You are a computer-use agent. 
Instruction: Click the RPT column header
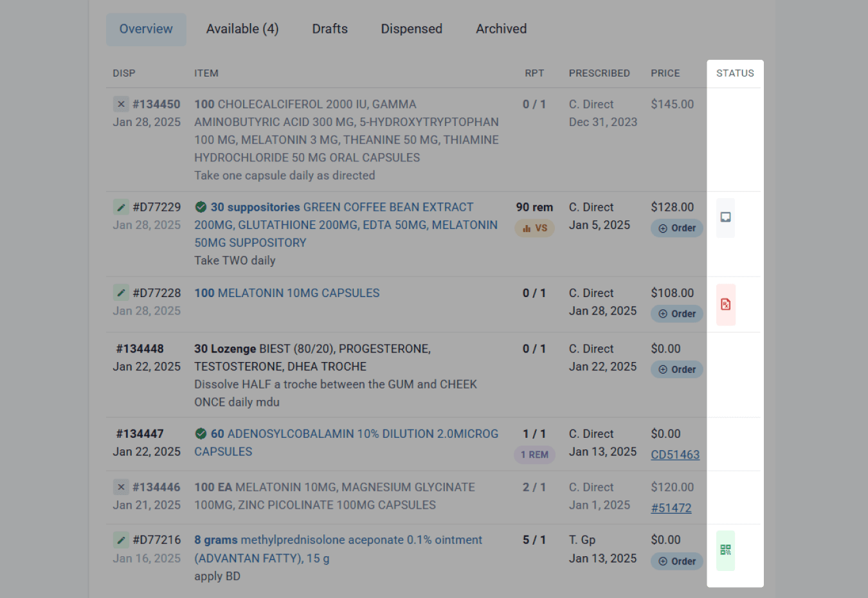point(534,73)
